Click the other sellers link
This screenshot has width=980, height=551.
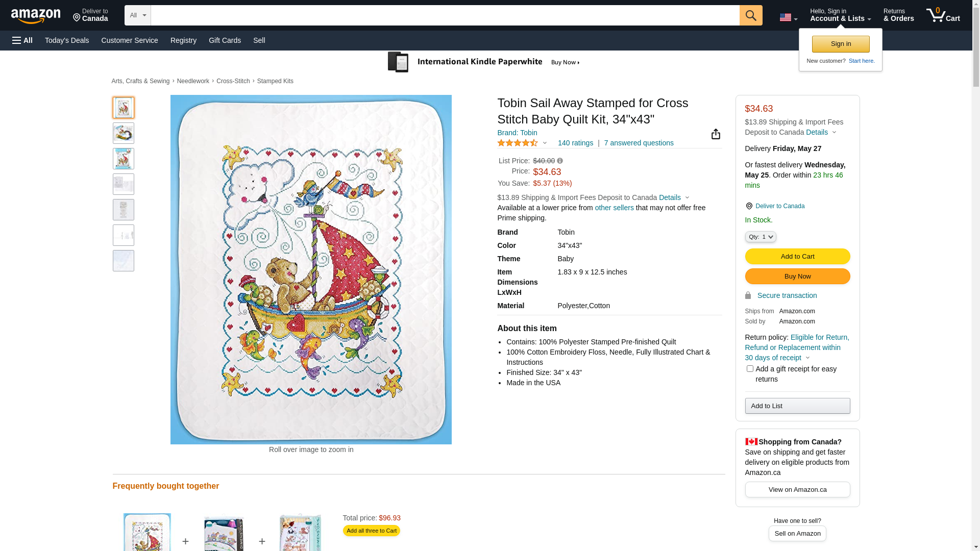tap(614, 208)
